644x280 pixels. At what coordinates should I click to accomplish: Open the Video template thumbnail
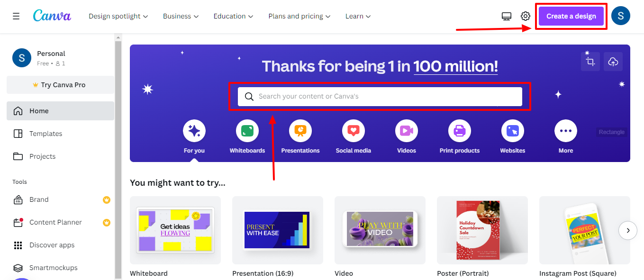pyautogui.click(x=380, y=230)
